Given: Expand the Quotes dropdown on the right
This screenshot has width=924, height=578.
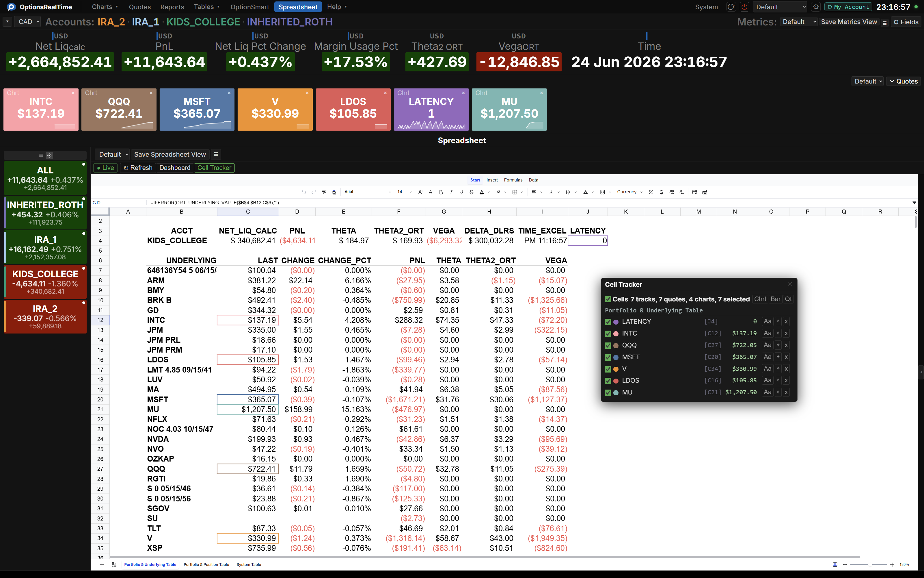Looking at the screenshot, I should point(903,81).
